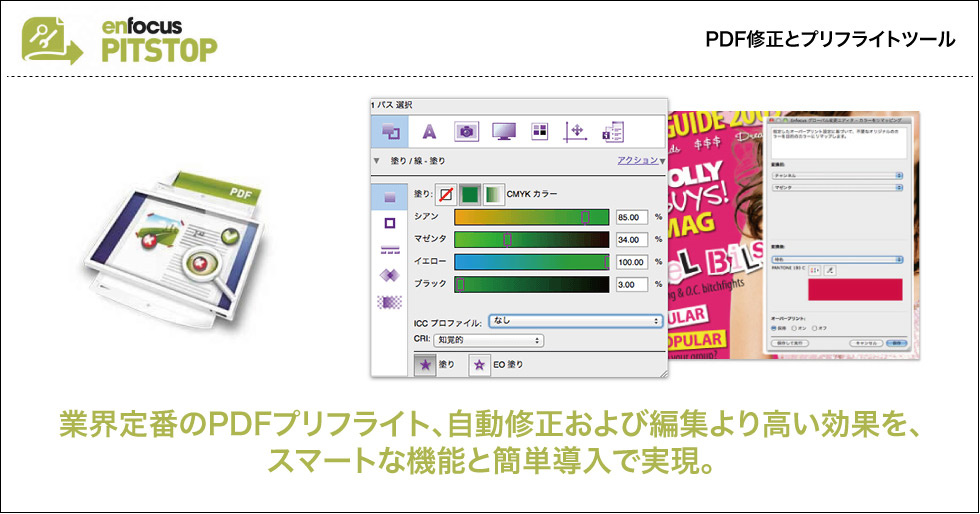This screenshot has width=980, height=514.
Task: Click the キャンセル button in remap dialog
Action: tap(866, 343)
